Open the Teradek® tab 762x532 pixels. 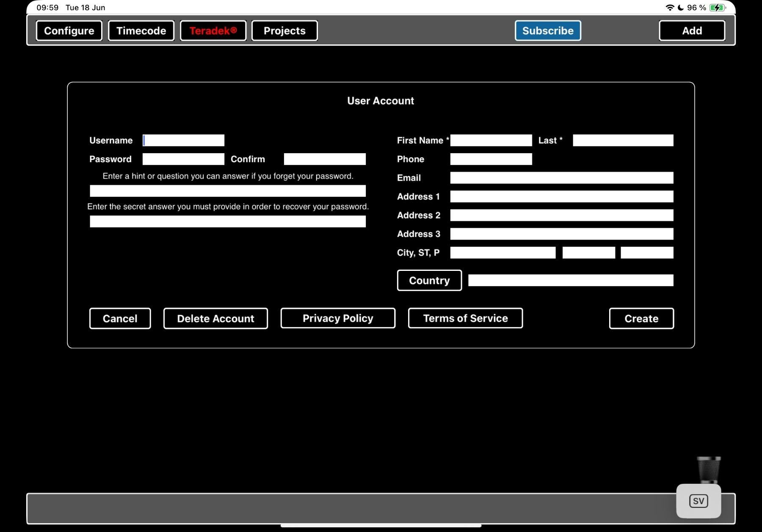point(213,30)
